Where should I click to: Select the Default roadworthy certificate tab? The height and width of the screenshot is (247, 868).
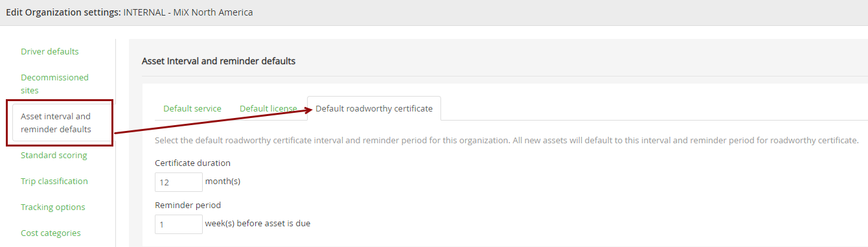click(374, 109)
